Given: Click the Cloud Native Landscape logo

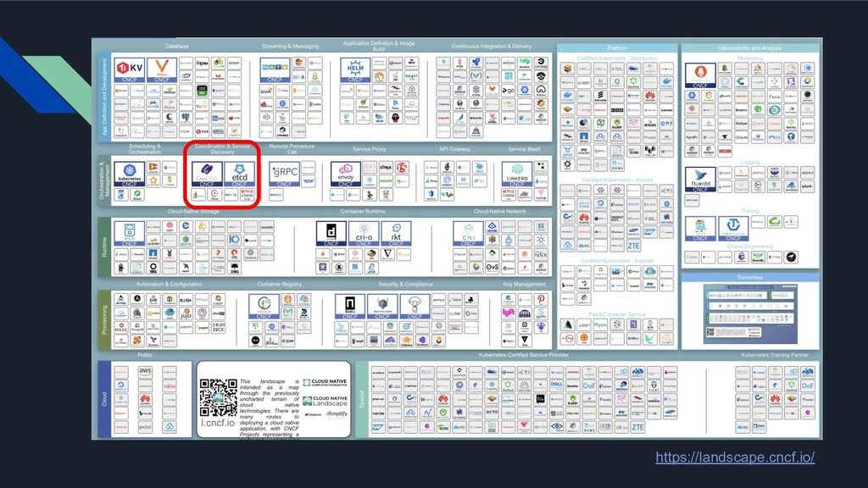Looking at the screenshot, I should coord(325,401).
